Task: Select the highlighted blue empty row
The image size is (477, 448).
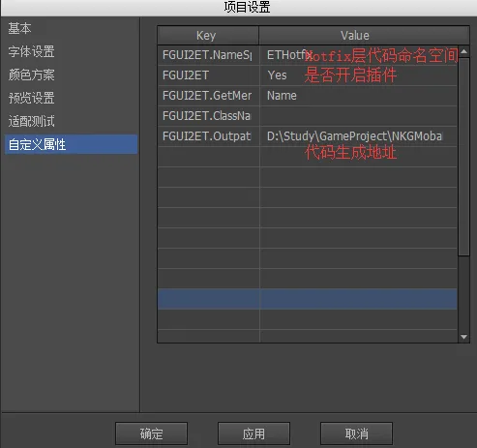Action: (x=308, y=299)
